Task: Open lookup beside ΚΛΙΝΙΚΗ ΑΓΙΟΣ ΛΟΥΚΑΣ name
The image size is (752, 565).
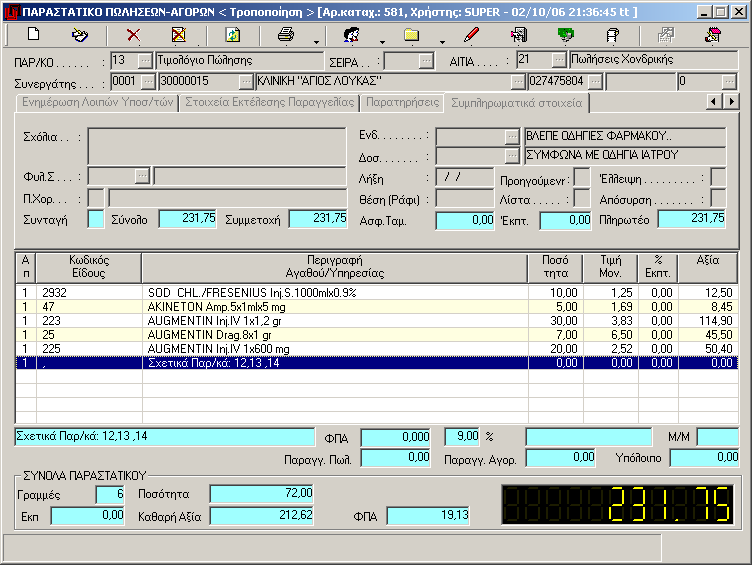Action: [518, 82]
